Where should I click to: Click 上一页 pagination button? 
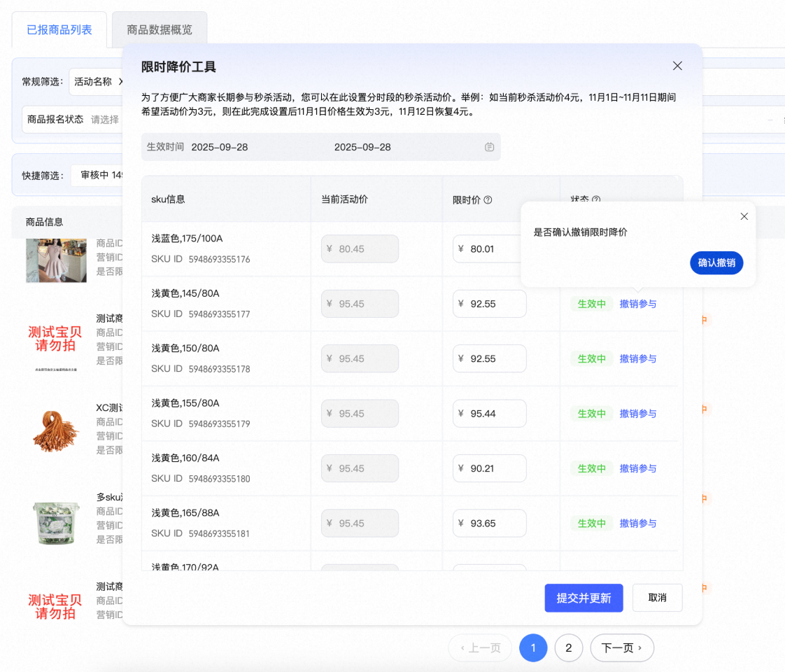(x=480, y=648)
